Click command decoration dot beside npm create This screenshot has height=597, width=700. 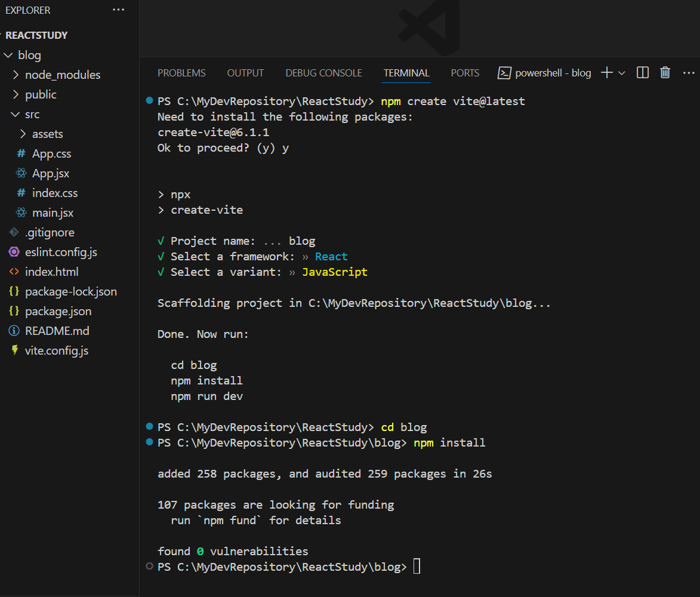[x=150, y=100]
